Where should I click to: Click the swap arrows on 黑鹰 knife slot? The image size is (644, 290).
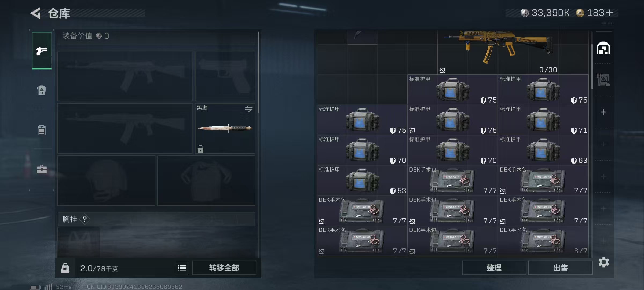click(x=248, y=109)
